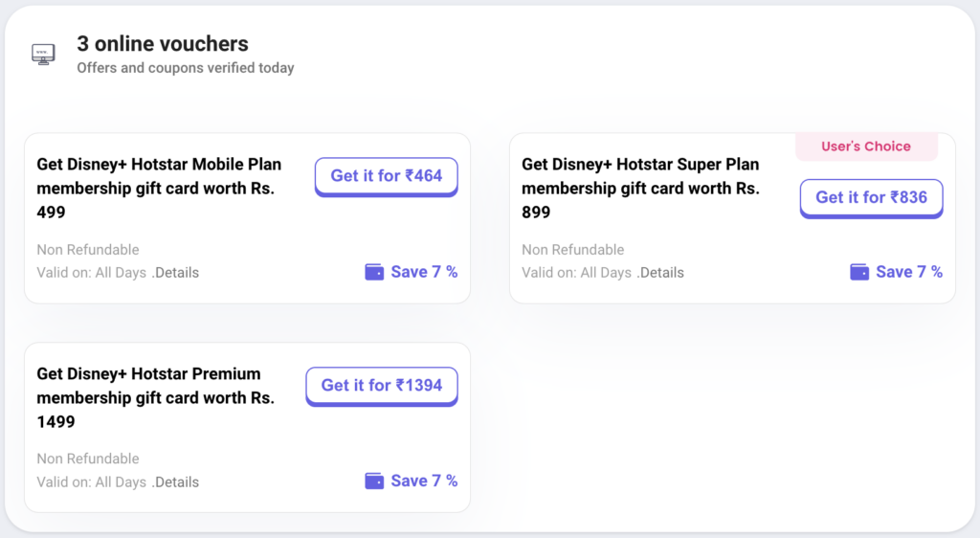The height and width of the screenshot is (538, 980).
Task: Select the Mobile Plan voucher title text
Action: tap(160, 188)
